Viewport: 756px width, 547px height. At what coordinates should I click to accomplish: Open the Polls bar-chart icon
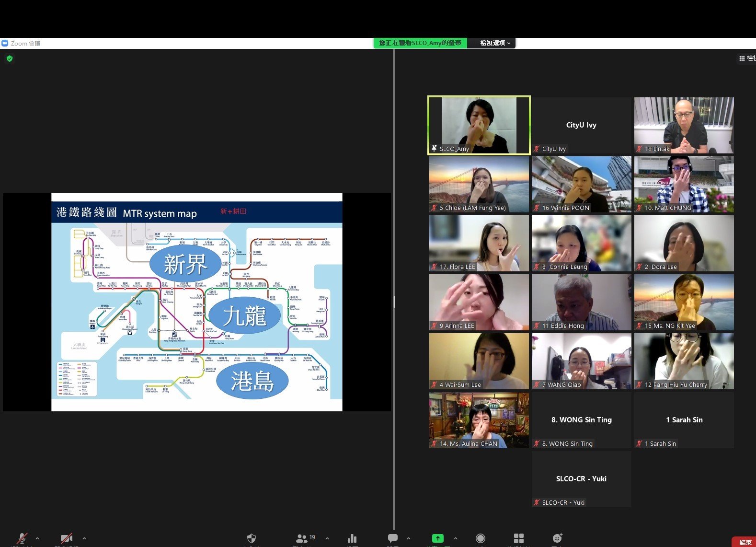point(352,538)
